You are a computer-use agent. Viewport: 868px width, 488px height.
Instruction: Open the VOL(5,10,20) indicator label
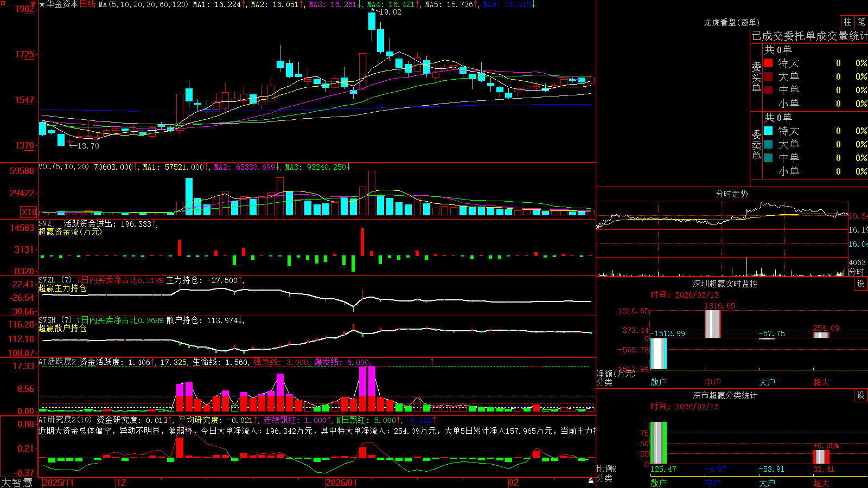[x=63, y=167]
